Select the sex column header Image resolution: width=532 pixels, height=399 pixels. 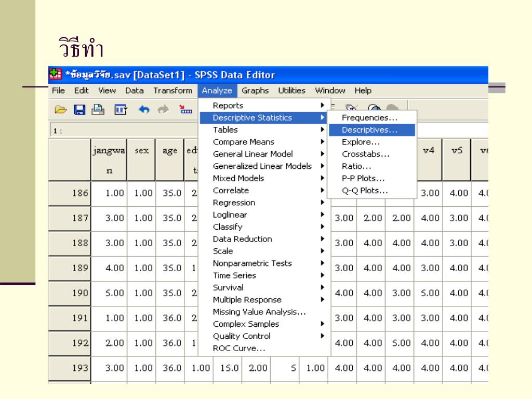pos(141,160)
